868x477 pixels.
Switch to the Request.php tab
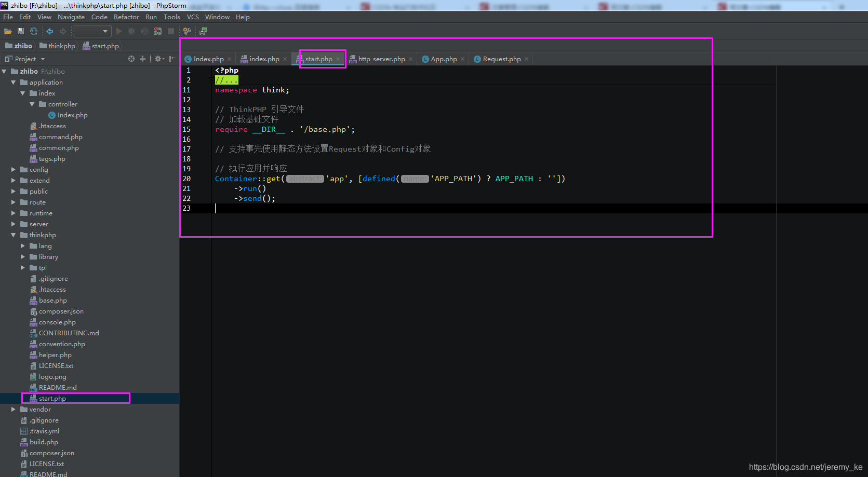pos(501,59)
